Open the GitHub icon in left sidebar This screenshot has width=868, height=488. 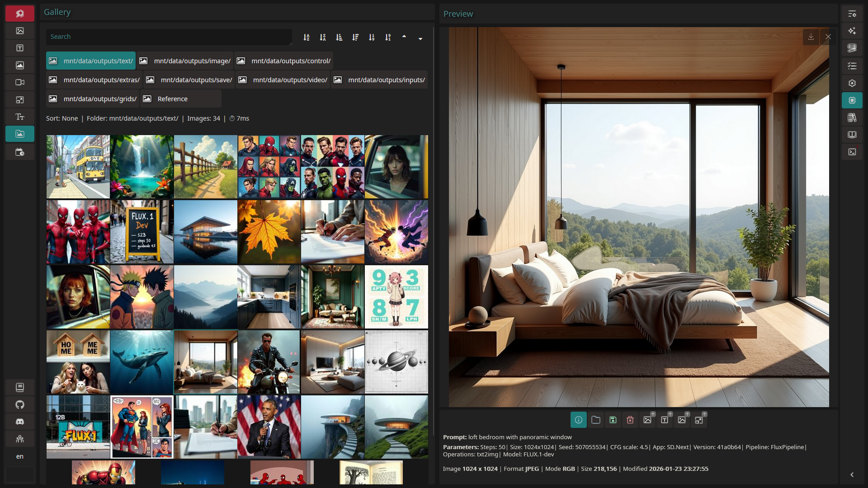[x=20, y=404]
